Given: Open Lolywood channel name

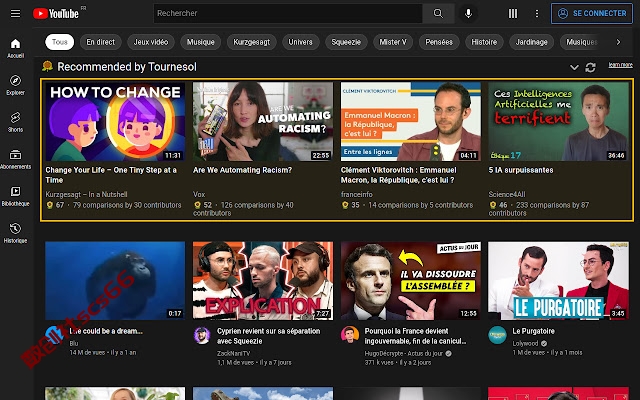Looking at the screenshot, I should point(525,343).
